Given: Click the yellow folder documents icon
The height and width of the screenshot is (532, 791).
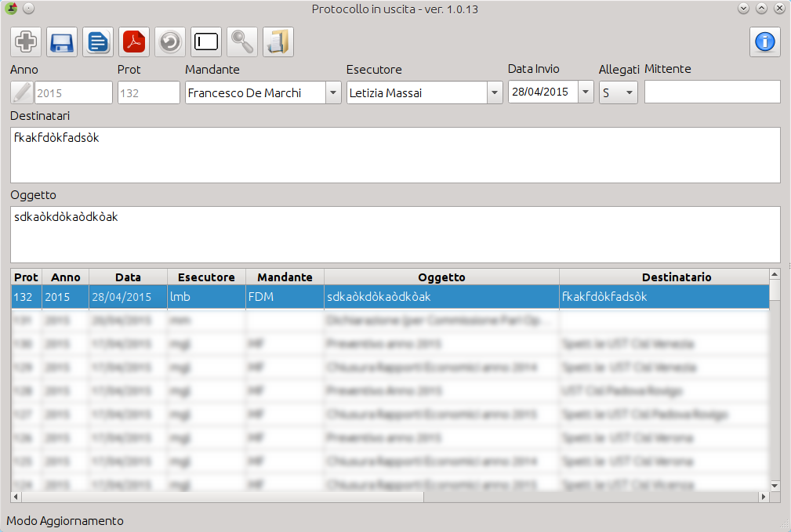Looking at the screenshot, I should [x=278, y=42].
